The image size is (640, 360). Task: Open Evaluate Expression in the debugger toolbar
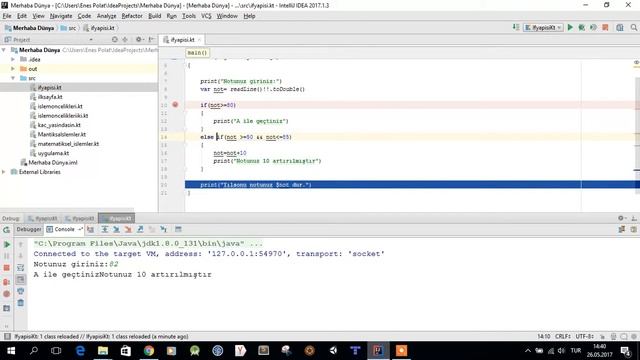pyautogui.click(x=178, y=229)
